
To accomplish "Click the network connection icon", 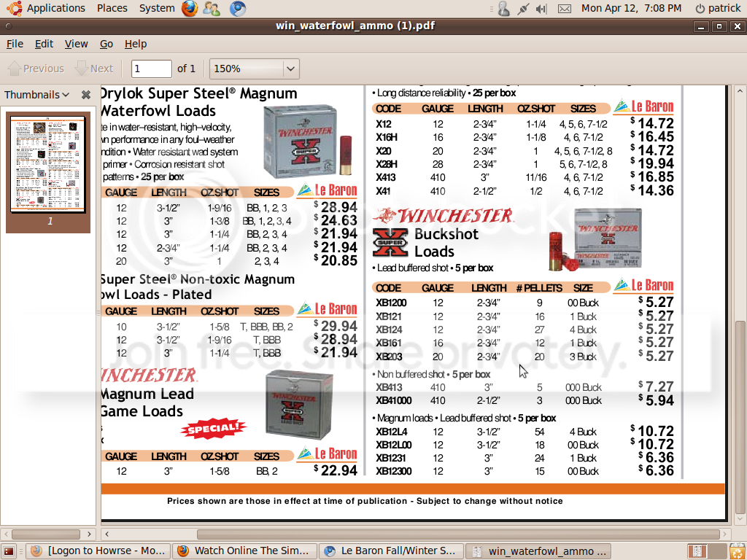I will tap(522, 9).
